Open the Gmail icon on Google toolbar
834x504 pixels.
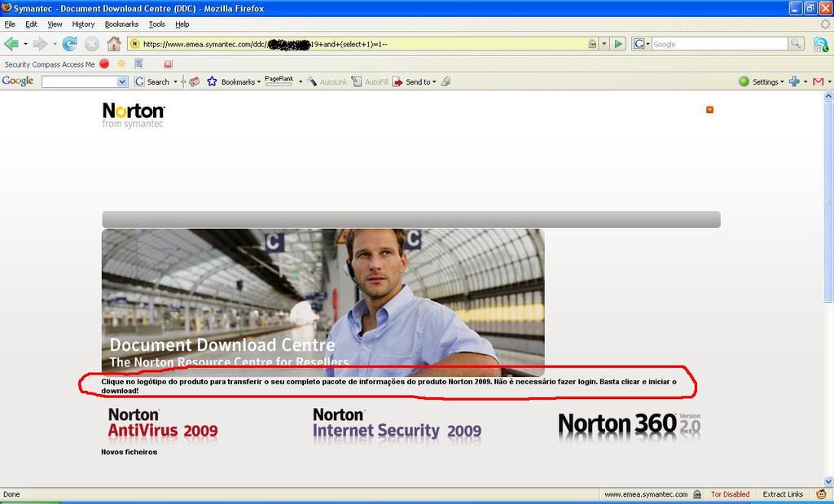(819, 81)
